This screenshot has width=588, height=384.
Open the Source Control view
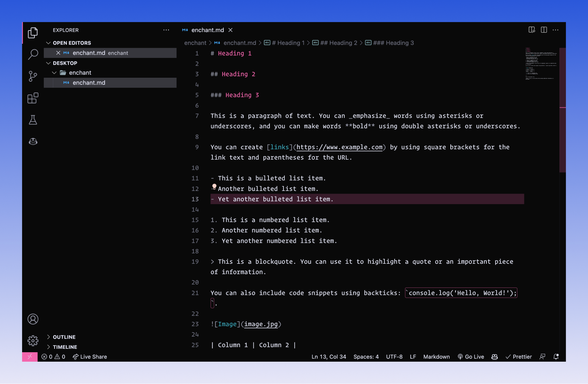pos(33,76)
